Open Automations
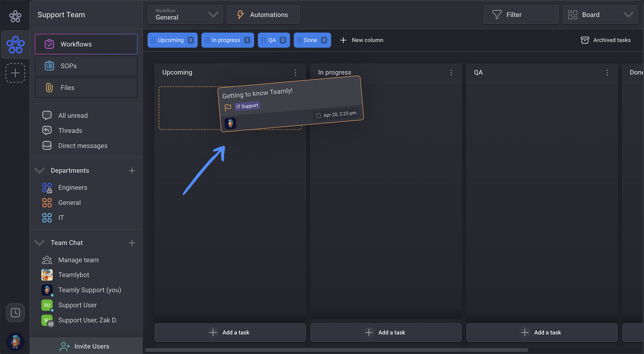The height and width of the screenshot is (354, 644). (x=263, y=15)
